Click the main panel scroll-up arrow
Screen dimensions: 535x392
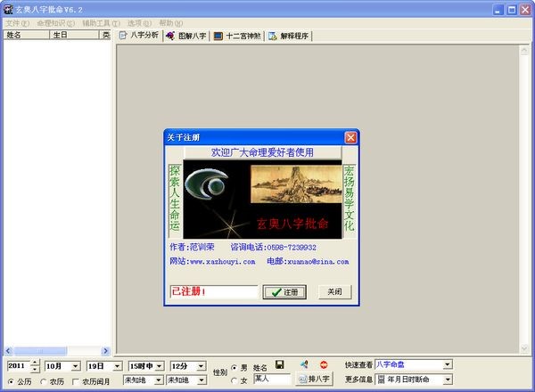click(524, 51)
